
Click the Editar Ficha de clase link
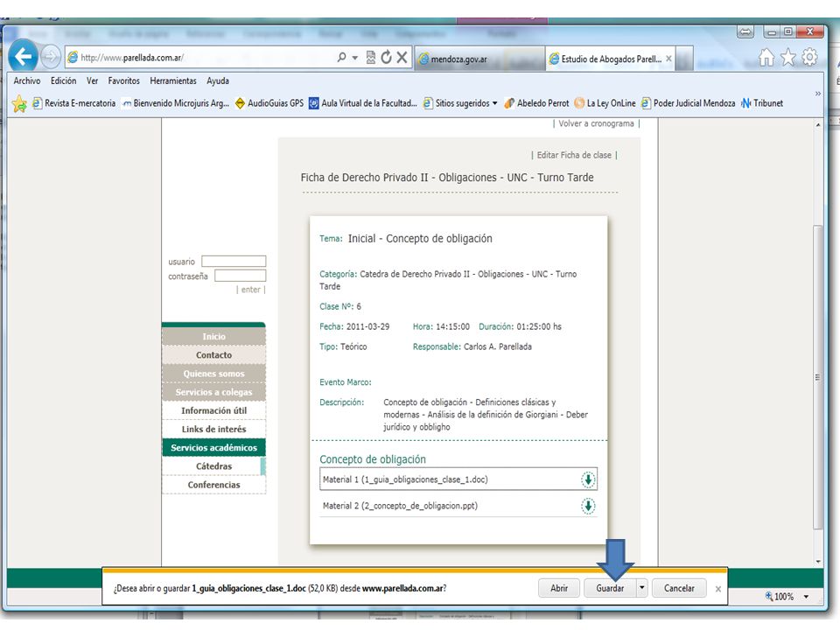574,155
